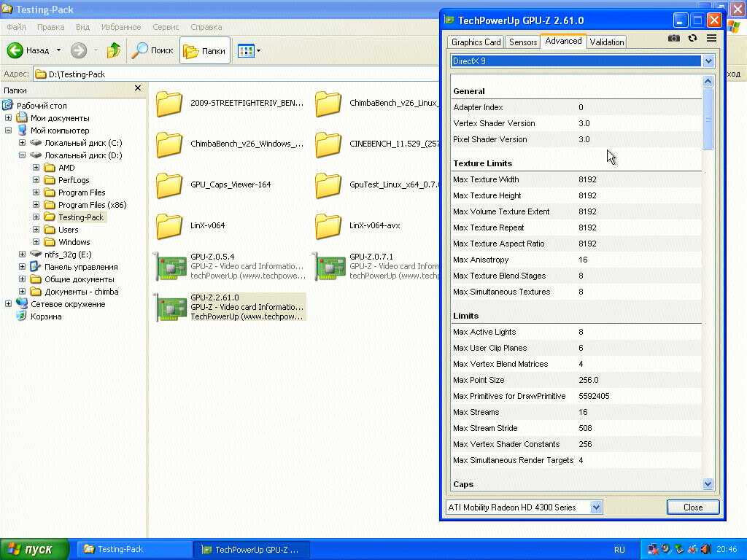Switch to the Validation tab

coord(606,42)
